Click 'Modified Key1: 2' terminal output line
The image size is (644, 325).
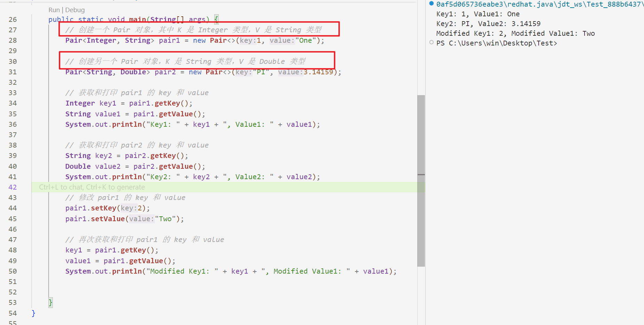(x=516, y=34)
